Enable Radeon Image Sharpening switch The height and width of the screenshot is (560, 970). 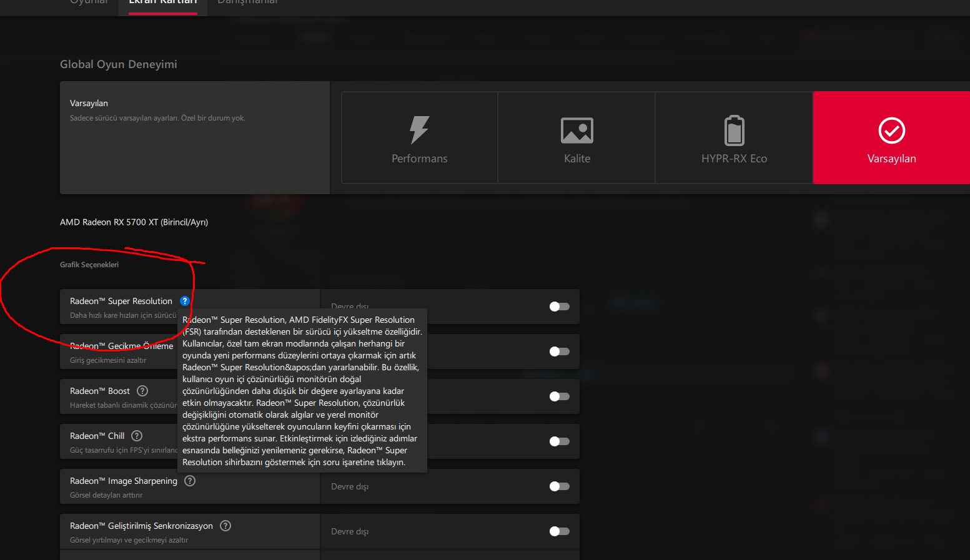559,486
